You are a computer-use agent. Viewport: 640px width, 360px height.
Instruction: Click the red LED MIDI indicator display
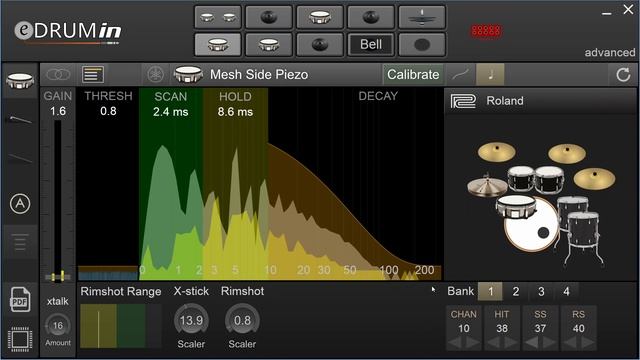486,31
